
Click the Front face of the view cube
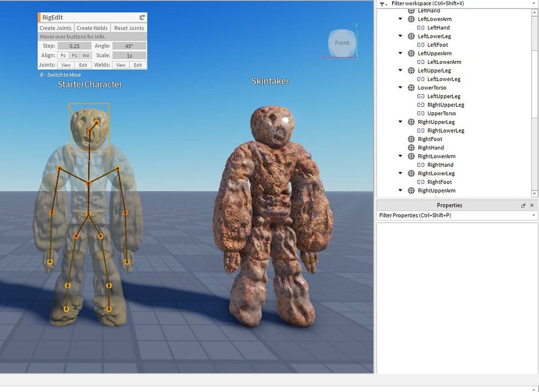coord(342,43)
